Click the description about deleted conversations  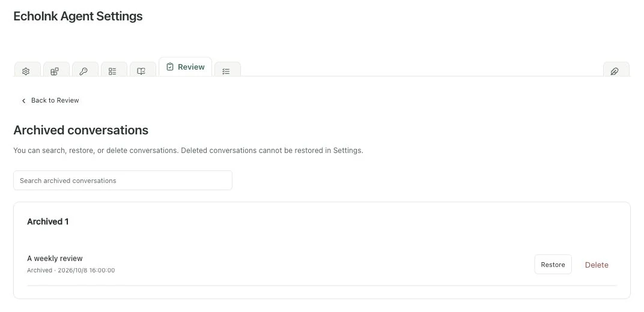click(x=188, y=151)
